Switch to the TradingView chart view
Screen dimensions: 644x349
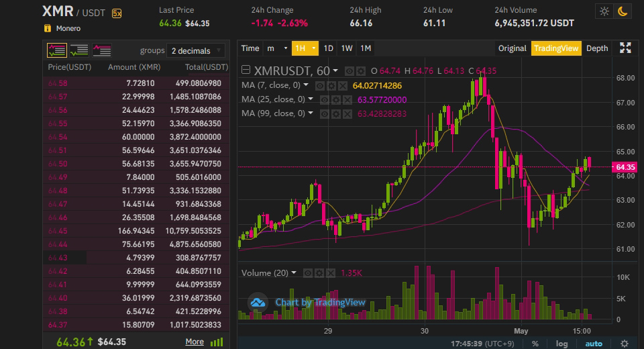pos(556,48)
